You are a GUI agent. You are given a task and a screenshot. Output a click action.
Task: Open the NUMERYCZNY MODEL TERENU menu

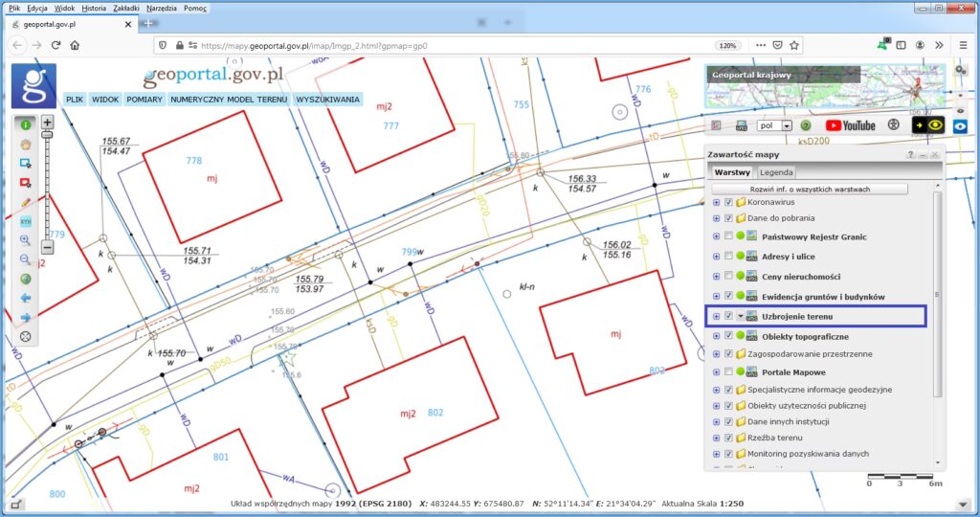(x=230, y=99)
